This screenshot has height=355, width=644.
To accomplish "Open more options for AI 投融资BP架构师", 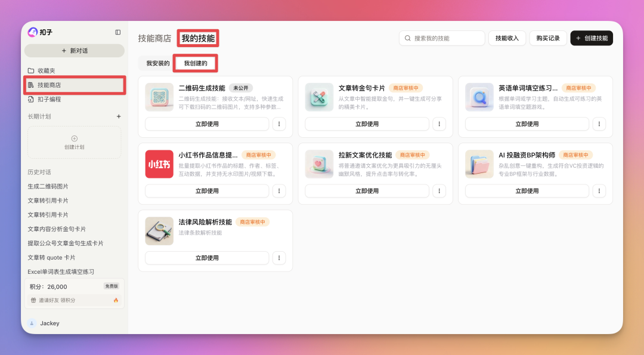I will [599, 191].
